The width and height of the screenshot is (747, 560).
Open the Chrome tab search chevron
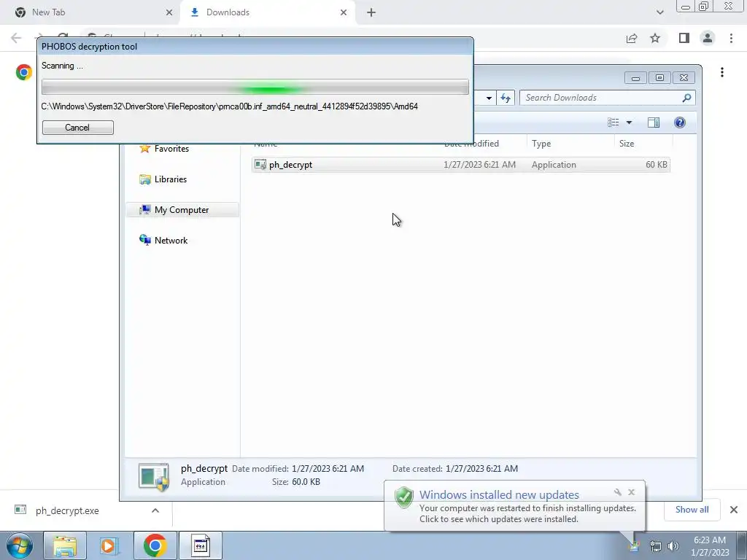659,12
